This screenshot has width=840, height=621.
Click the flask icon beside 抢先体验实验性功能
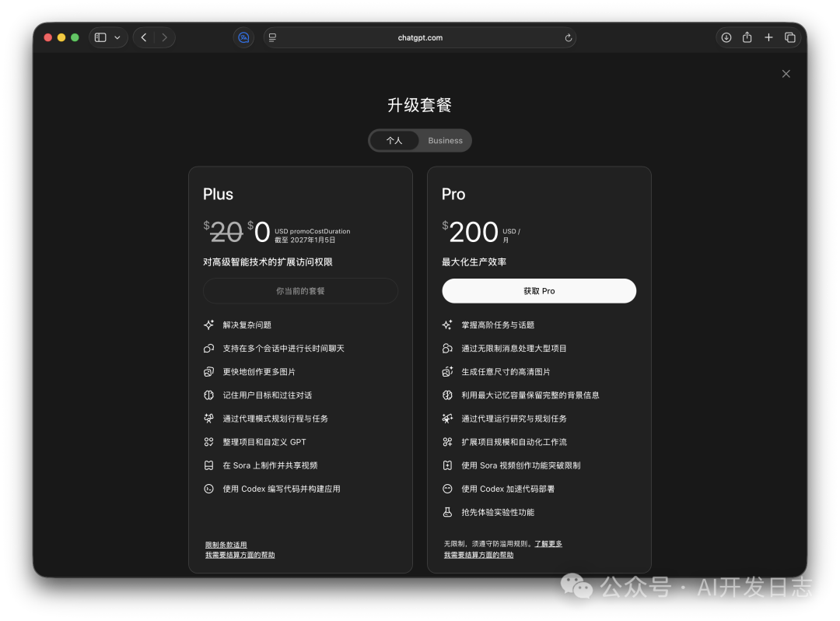coord(447,512)
